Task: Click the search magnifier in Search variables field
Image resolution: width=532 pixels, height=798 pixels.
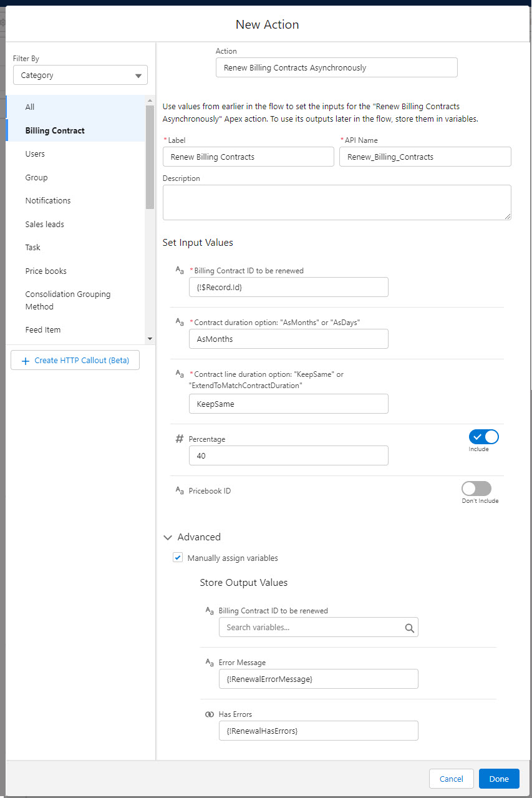Action: (409, 628)
